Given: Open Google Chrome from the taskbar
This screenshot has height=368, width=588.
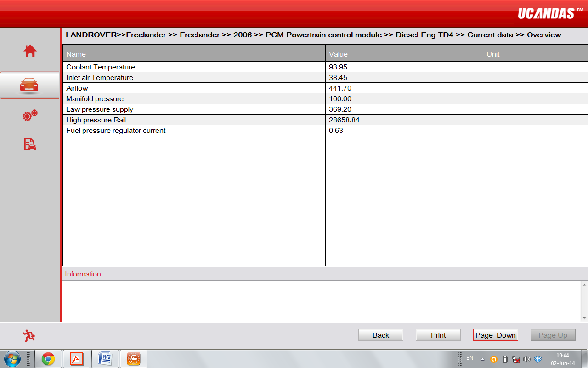Looking at the screenshot, I should [48, 359].
